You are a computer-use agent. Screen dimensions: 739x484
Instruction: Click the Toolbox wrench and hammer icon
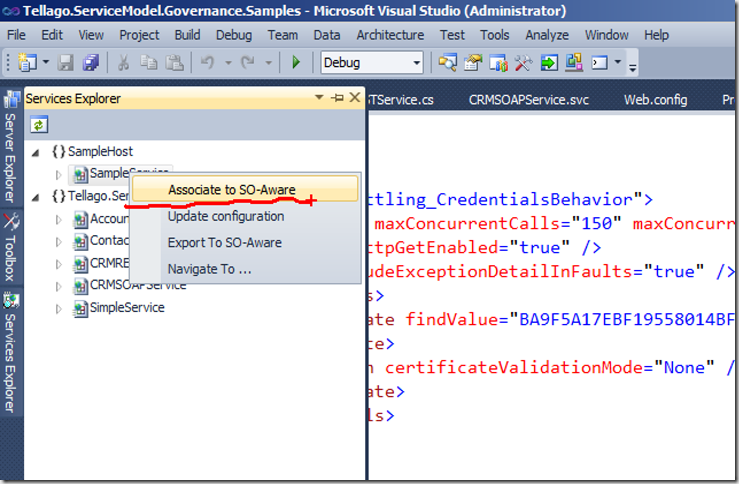point(523,62)
